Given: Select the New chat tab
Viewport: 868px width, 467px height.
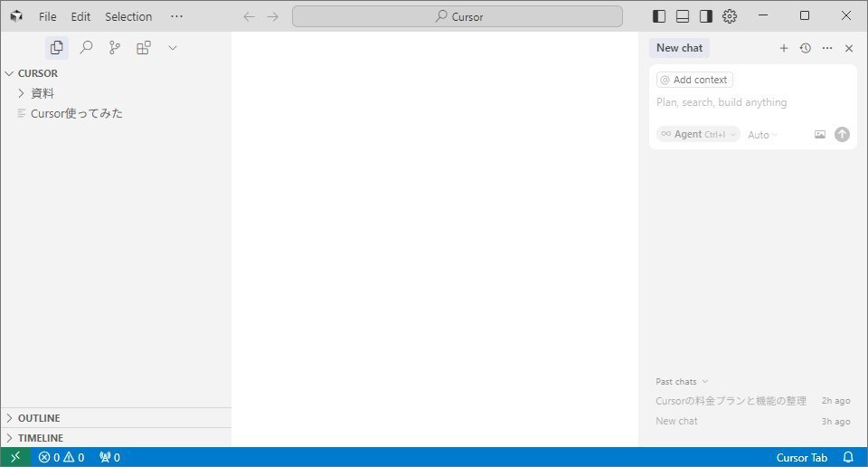Looking at the screenshot, I should coord(679,48).
